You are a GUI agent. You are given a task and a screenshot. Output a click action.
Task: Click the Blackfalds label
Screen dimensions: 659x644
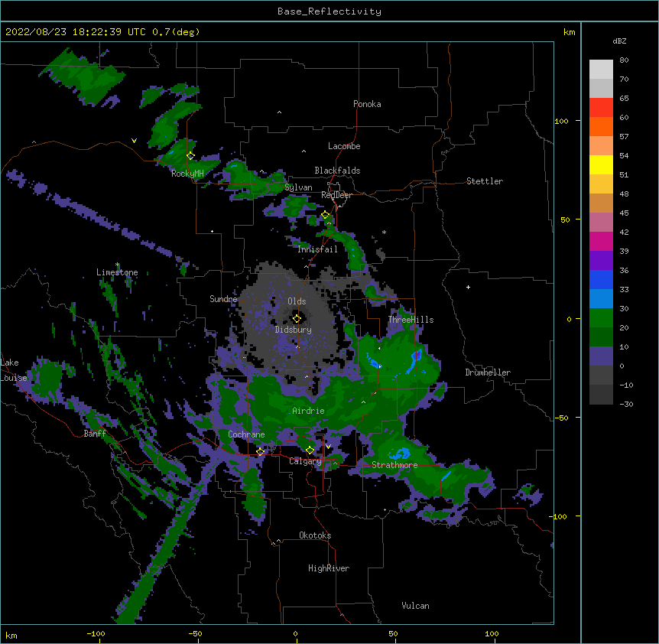(x=337, y=171)
